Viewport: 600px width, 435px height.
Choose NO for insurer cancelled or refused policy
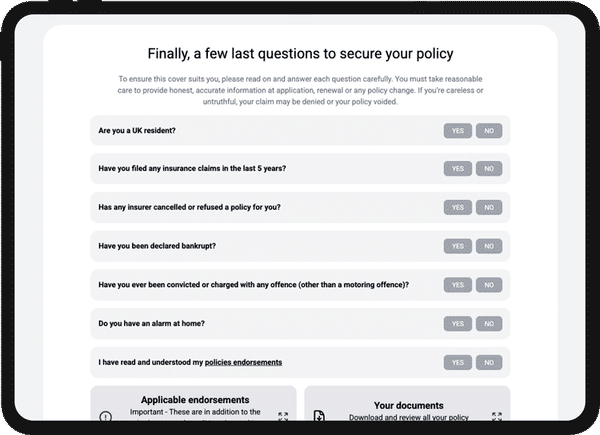489,207
